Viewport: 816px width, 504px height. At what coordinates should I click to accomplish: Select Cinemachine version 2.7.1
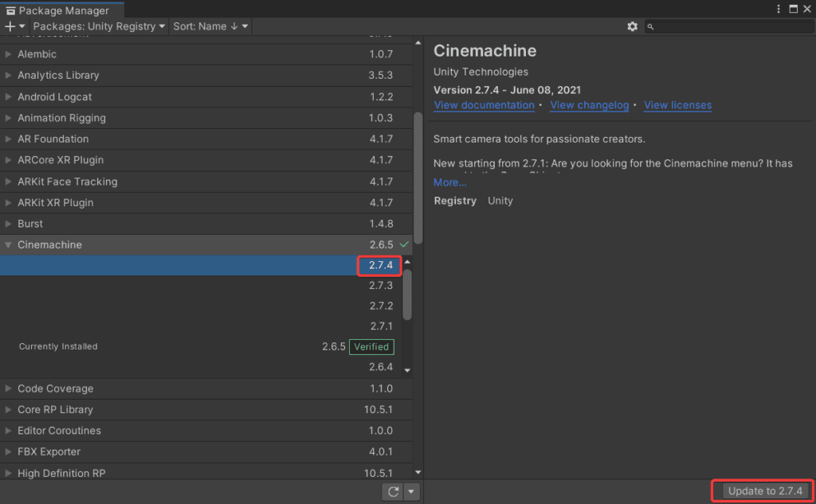point(201,326)
